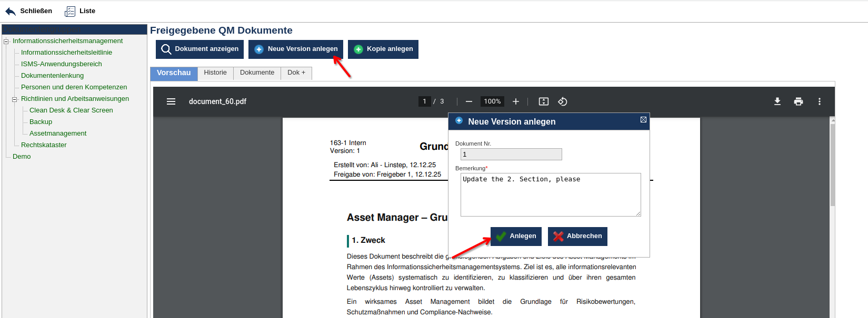Close the Neue Version anlegen dialog
This screenshot has height=318, width=868.
click(x=643, y=120)
